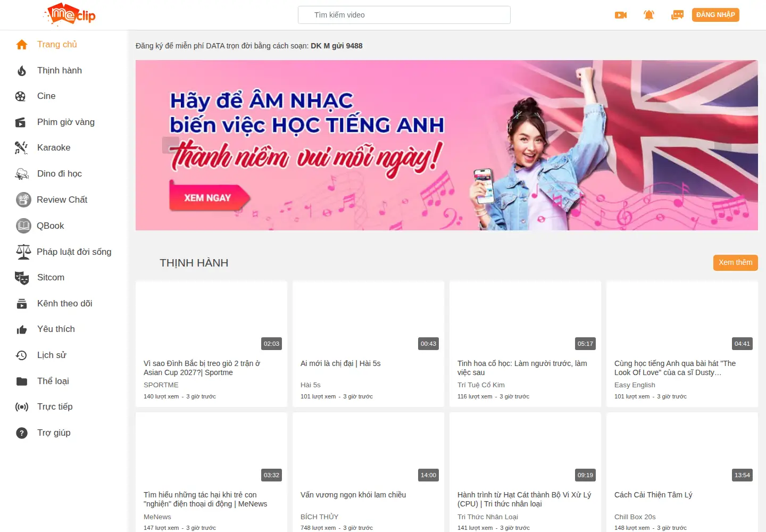This screenshot has height=532, width=766.
Task: Click the Karaoke microphone icon
Action: tap(21, 148)
